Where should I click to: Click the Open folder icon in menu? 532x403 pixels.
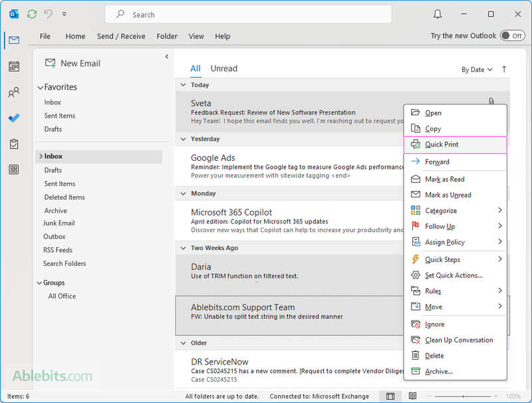pos(416,112)
